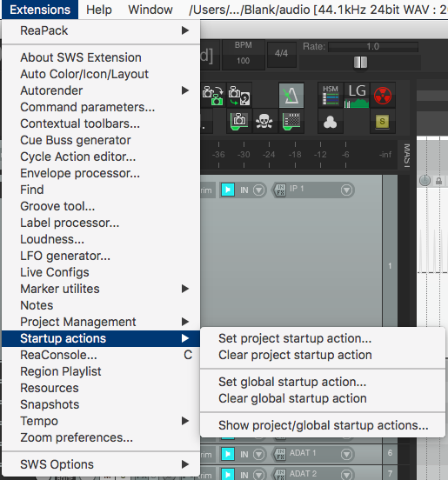Open the Window menu

(x=150, y=10)
